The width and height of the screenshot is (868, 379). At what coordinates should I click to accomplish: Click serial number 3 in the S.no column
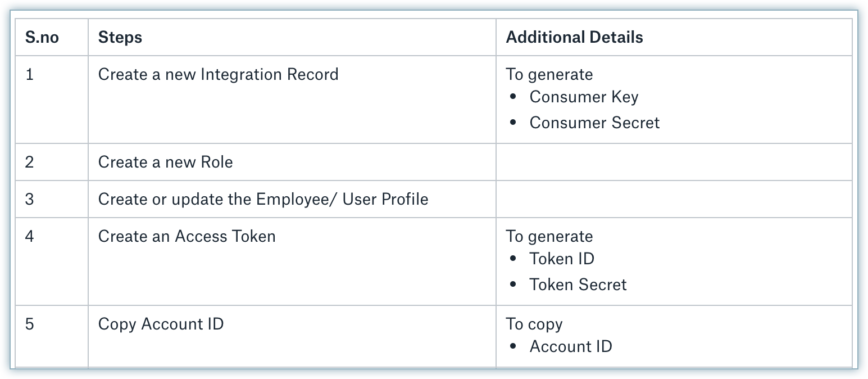30,199
